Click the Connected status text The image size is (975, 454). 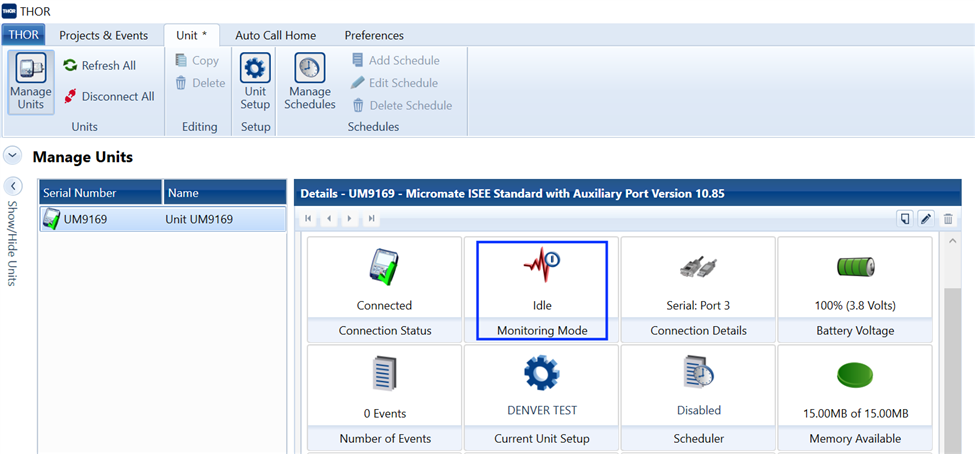pos(384,305)
